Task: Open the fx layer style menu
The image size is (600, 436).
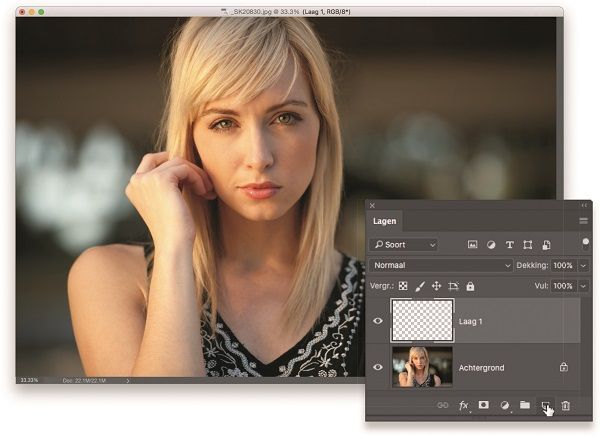Action: click(x=463, y=405)
